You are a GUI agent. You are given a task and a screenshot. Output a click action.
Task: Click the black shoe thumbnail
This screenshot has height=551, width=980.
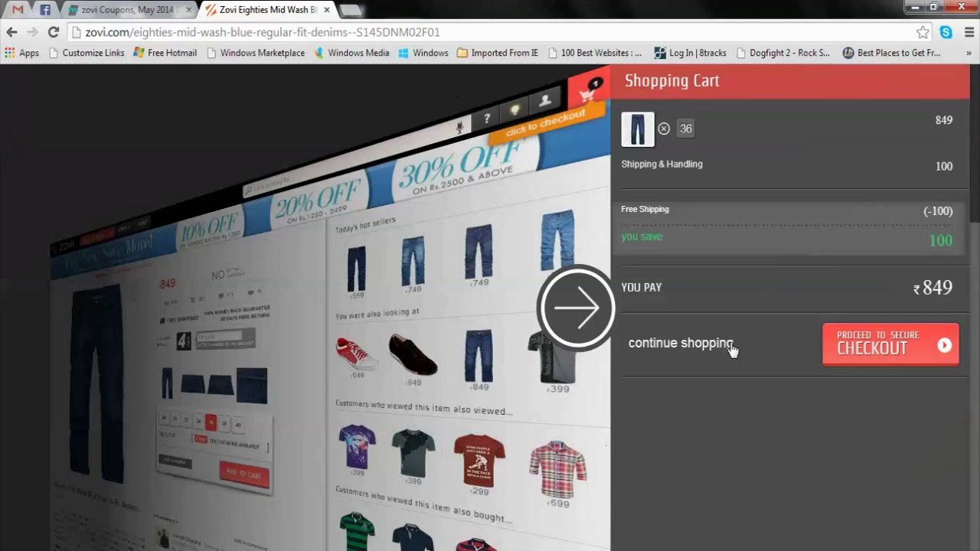[413, 354]
